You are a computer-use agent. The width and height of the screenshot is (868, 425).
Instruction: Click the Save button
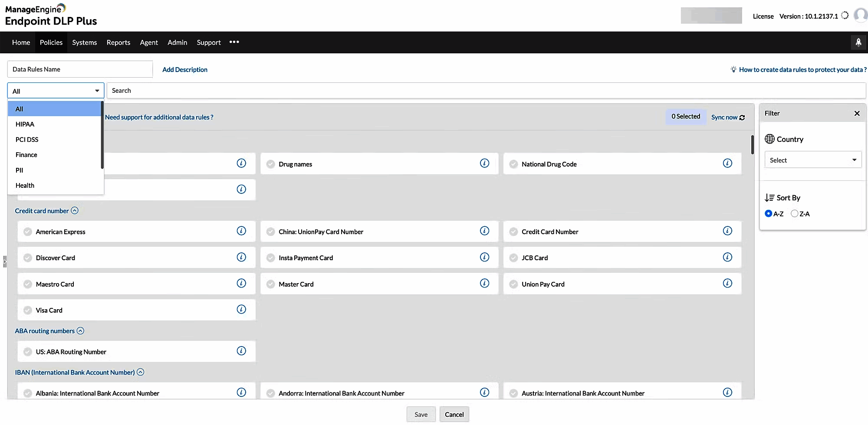(x=421, y=414)
